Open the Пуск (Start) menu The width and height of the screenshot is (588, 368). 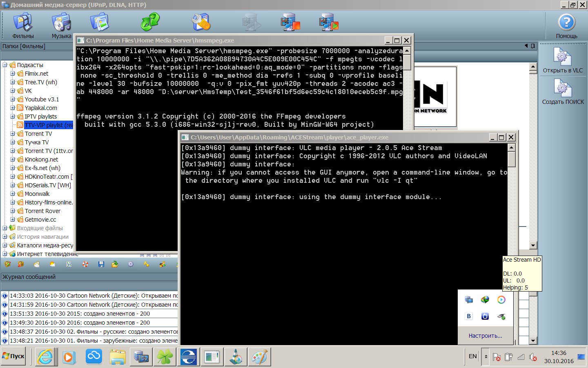13,356
